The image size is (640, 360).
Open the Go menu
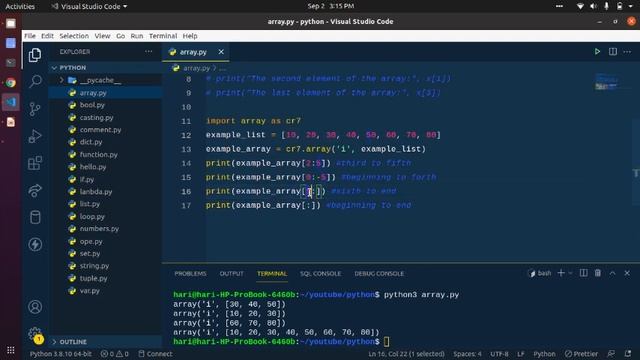(x=120, y=36)
